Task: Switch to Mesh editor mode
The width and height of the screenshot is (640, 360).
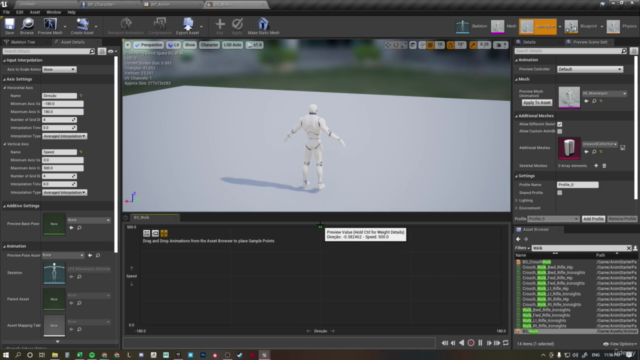Action: click(504, 26)
